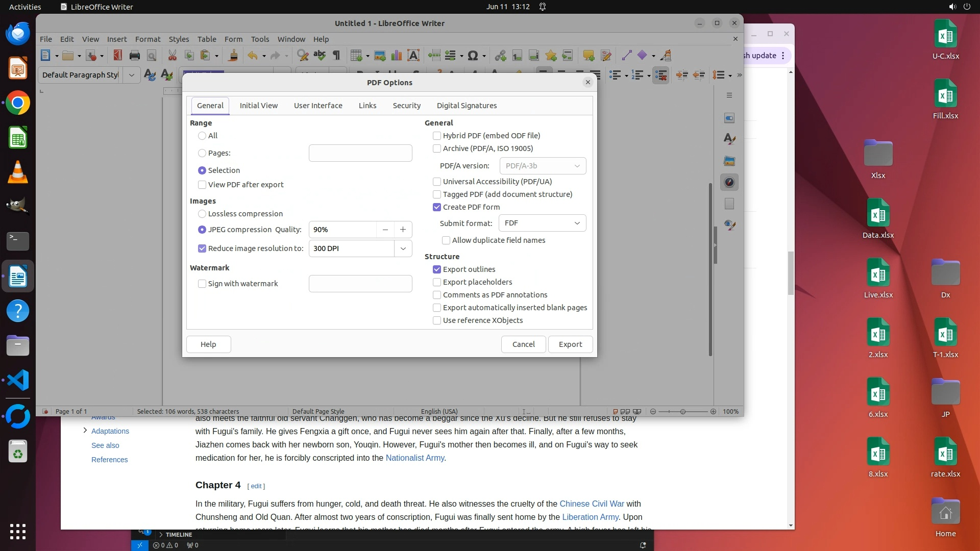Enable the View PDF after export checkbox
Viewport: 980px width, 551px height.
tap(202, 185)
